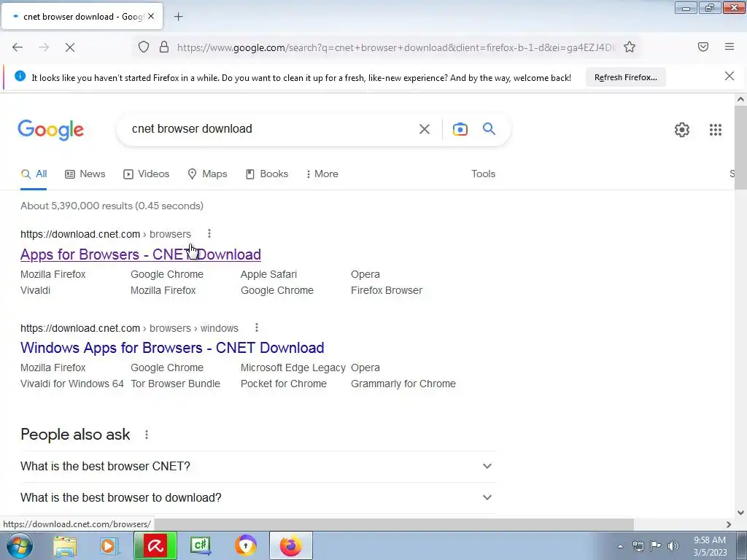This screenshot has width=747, height=560.
Task: Switch to Maps results tab
Action: click(x=207, y=174)
